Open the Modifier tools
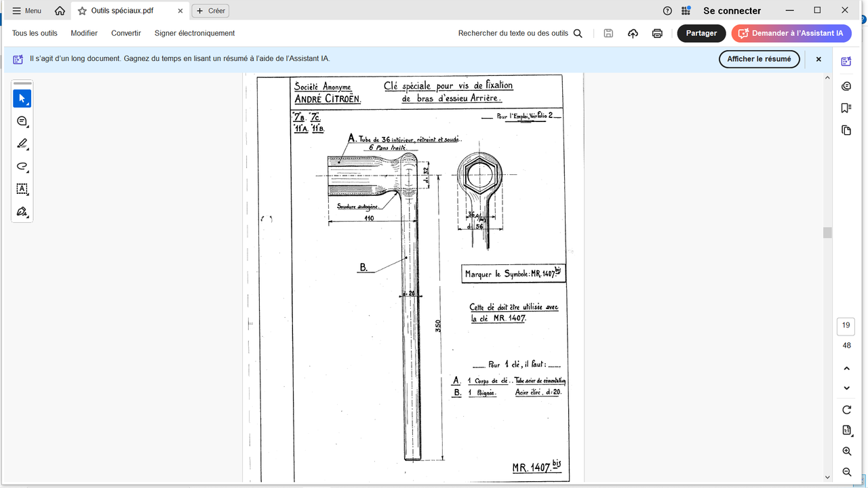Image resolution: width=868 pixels, height=488 pixels. 84,33
